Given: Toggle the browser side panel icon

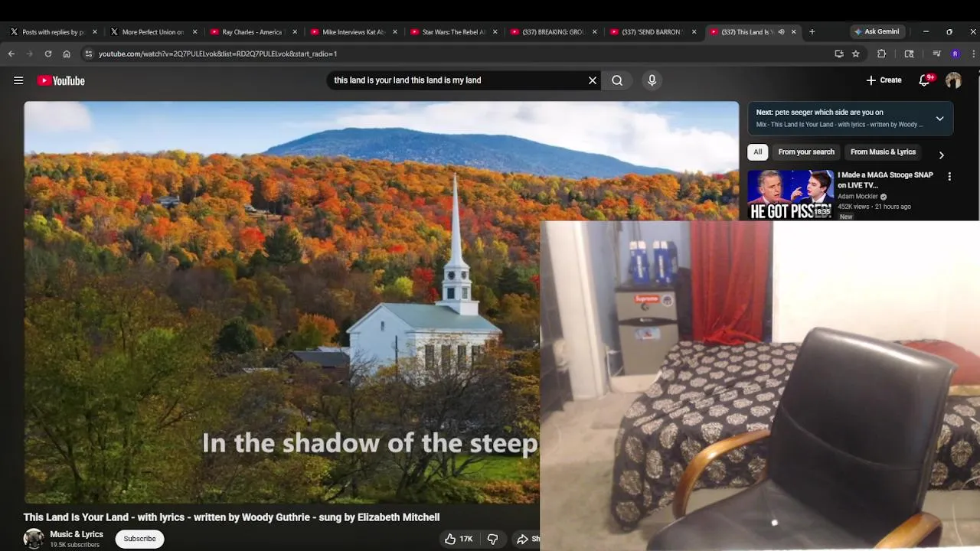Looking at the screenshot, I should pyautogui.click(x=909, y=54).
